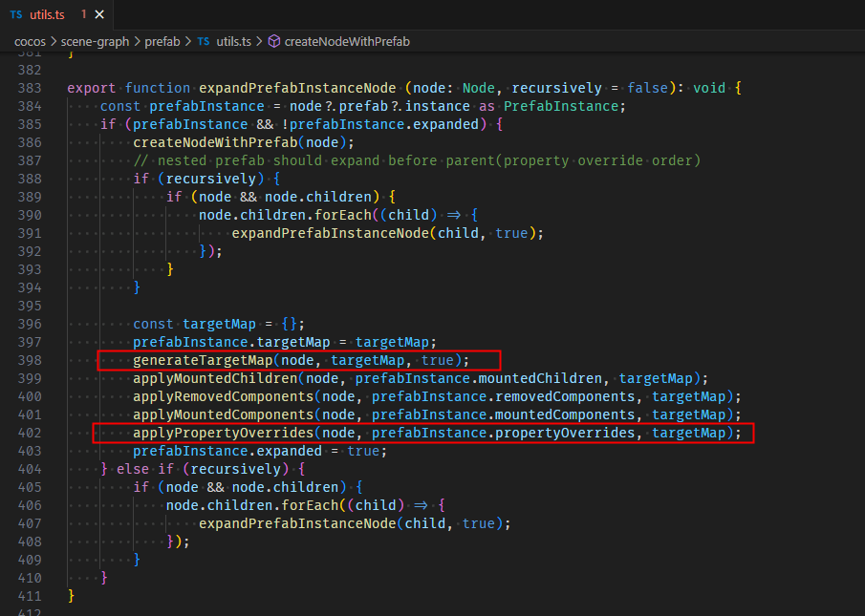Expand chevron after utils.ts in breadcrumb
The image size is (865, 616).
[x=259, y=42]
